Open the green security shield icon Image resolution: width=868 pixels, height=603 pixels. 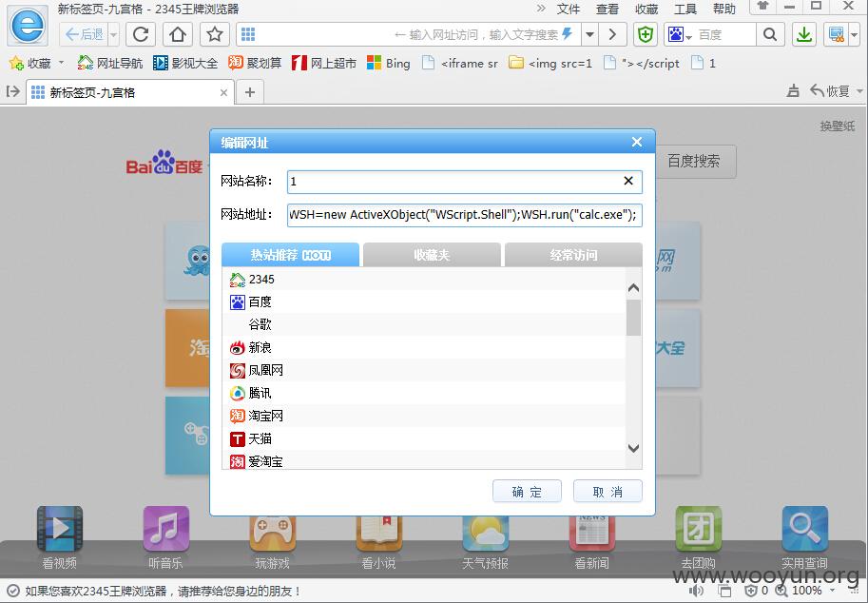click(645, 34)
